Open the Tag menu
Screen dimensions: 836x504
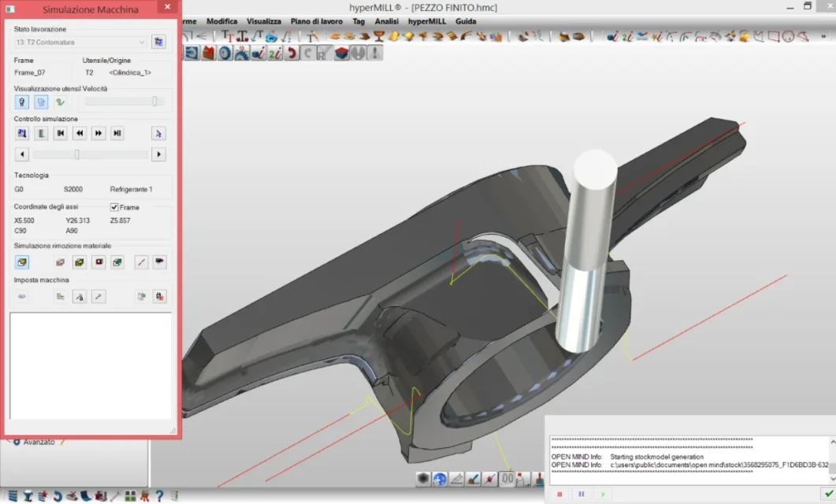click(x=359, y=21)
